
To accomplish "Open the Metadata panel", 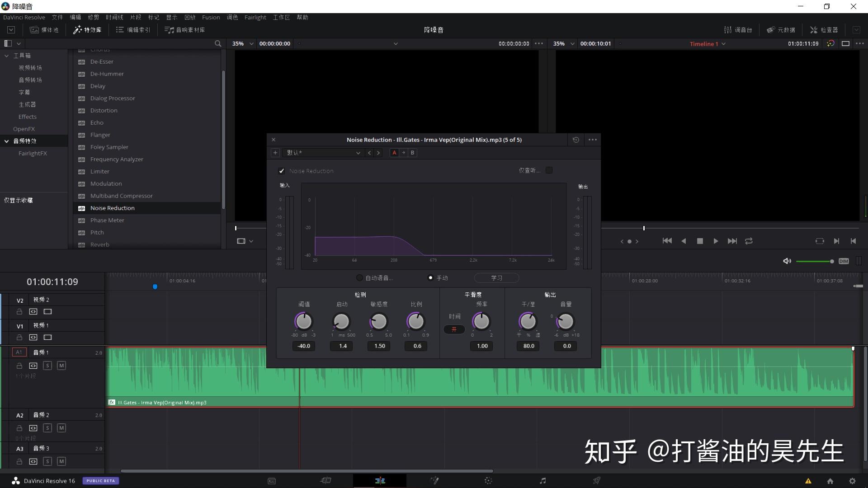I will 781,30.
